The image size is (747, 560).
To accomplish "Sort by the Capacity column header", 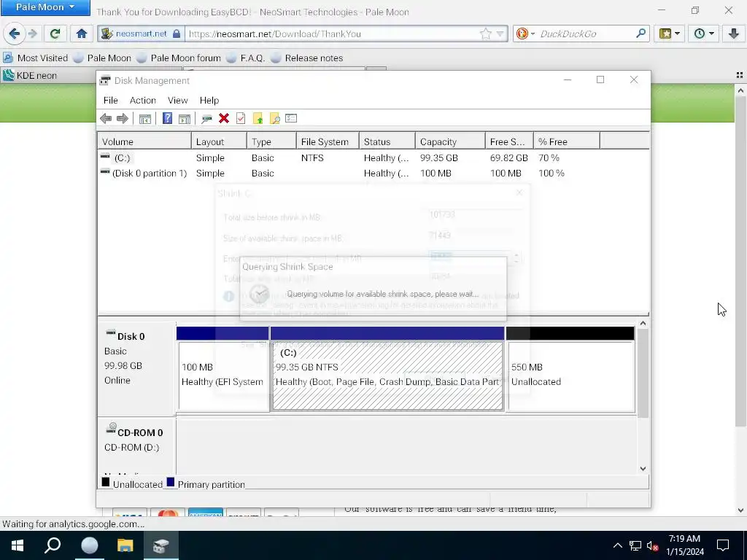I will [450, 142].
